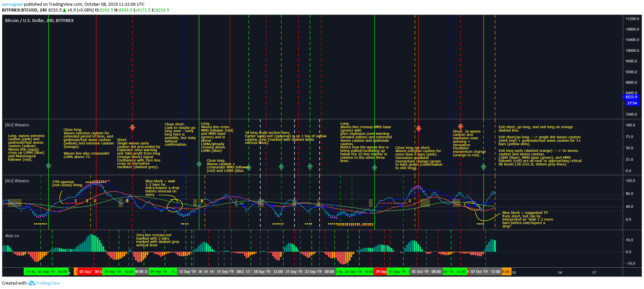Click the red '03 Sep' date marker
The width and height of the screenshot is (644, 289).
coord(86,272)
